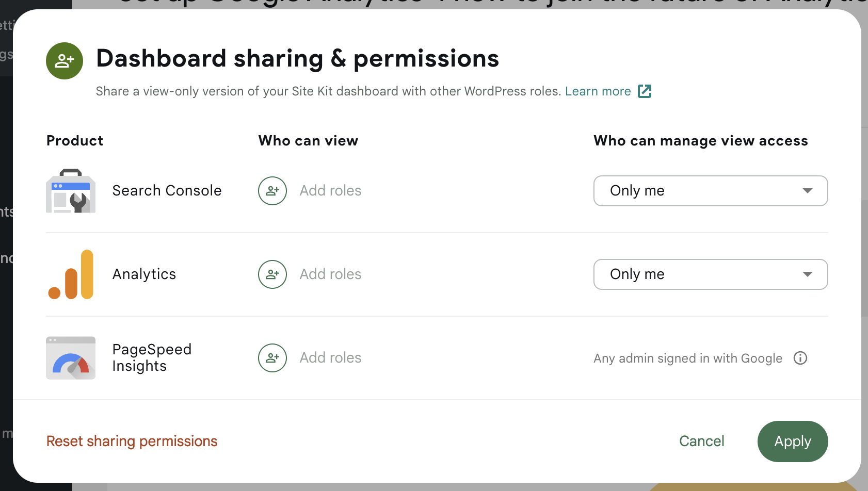The image size is (868, 491).
Task: Click the green sharing icon in dialog header
Action: tap(65, 61)
